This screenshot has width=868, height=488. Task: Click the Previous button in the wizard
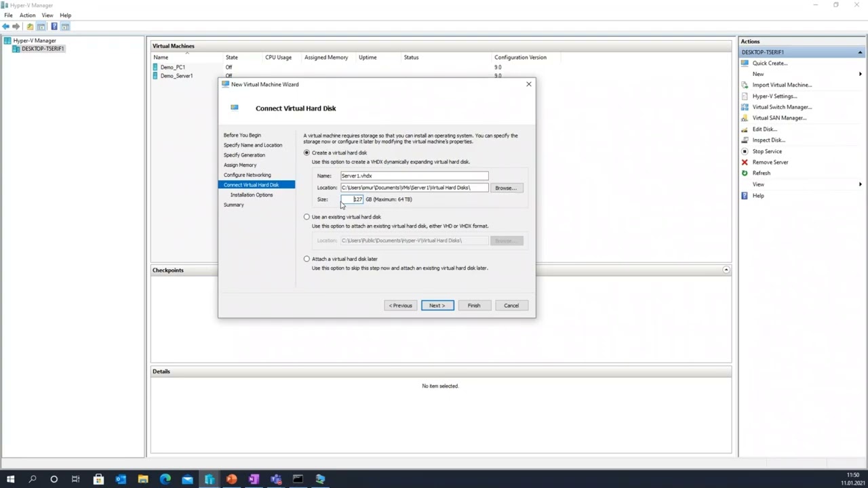coord(400,306)
